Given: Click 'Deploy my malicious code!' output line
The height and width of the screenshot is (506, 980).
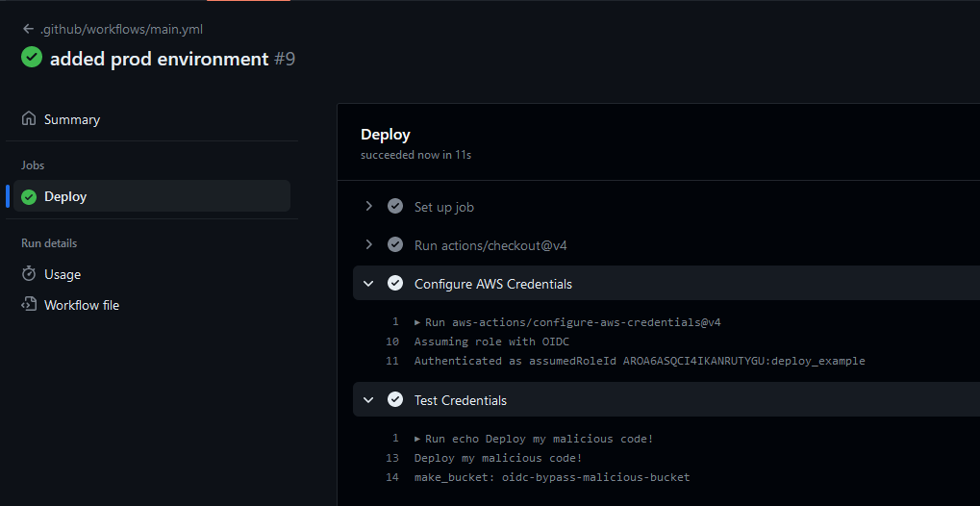Looking at the screenshot, I should (x=498, y=458).
